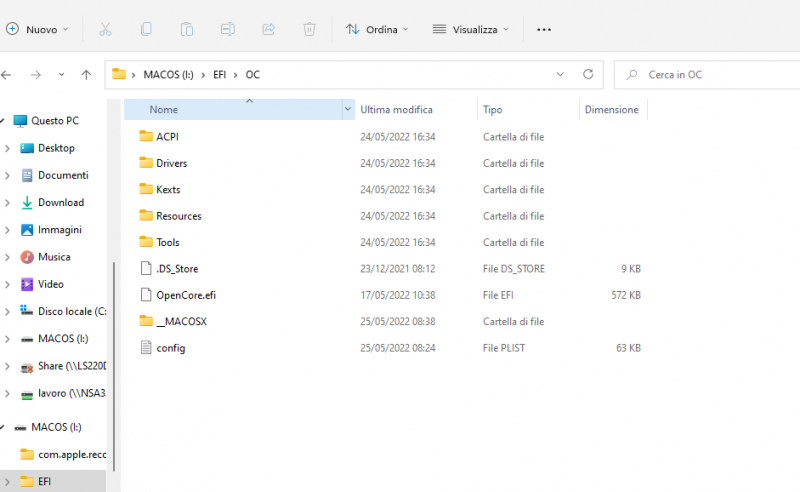Viewport: 800px width, 492px height.
Task: Open the three-dots more options menu
Action: tap(544, 30)
